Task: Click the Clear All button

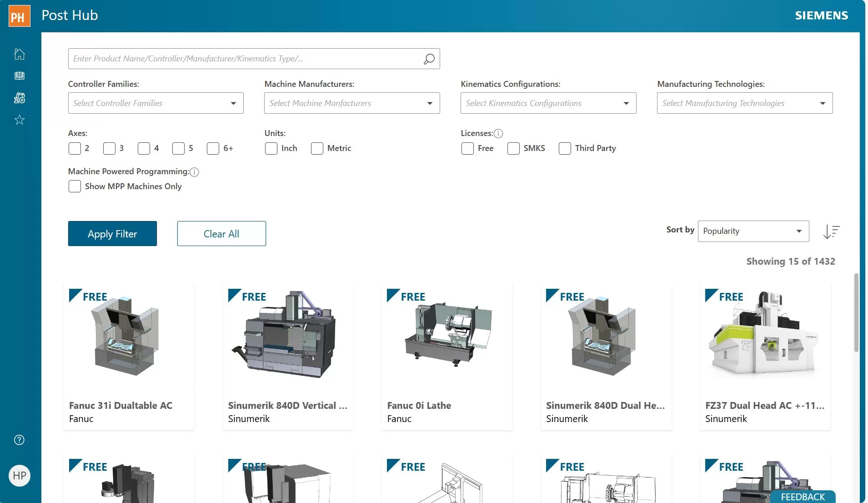Action: [x=221, y=234]
